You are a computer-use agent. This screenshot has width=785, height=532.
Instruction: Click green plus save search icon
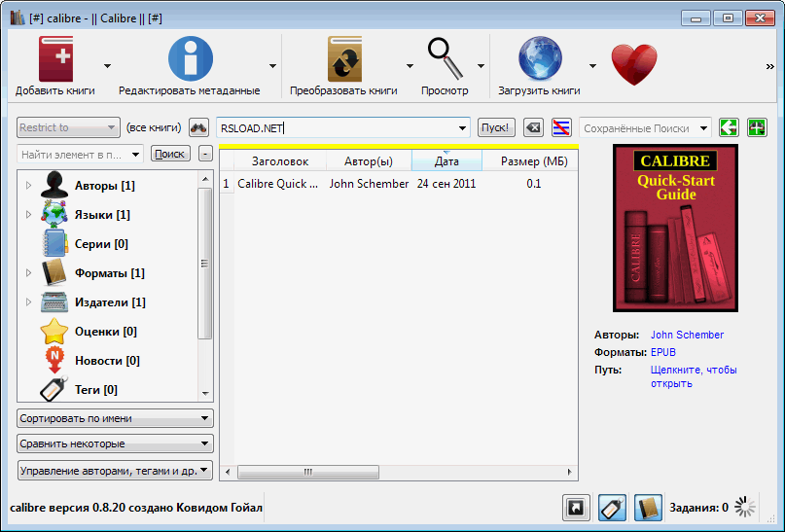757,127
